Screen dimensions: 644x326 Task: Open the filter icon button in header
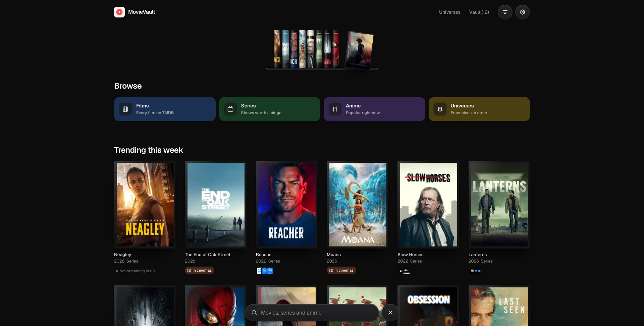tap(505, 12)
